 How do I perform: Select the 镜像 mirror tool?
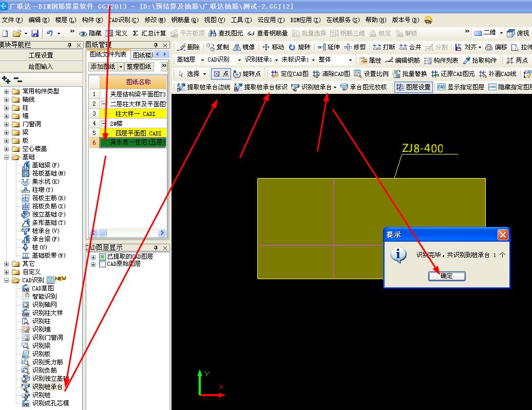pos(244,47)
